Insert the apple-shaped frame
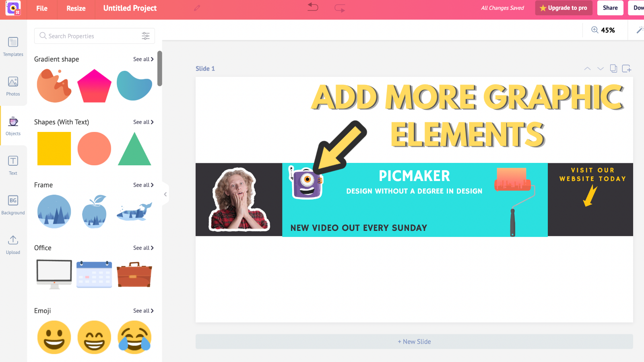Image resolution: width=644 pixels, height=362 pixels. (x=94, y=212)
